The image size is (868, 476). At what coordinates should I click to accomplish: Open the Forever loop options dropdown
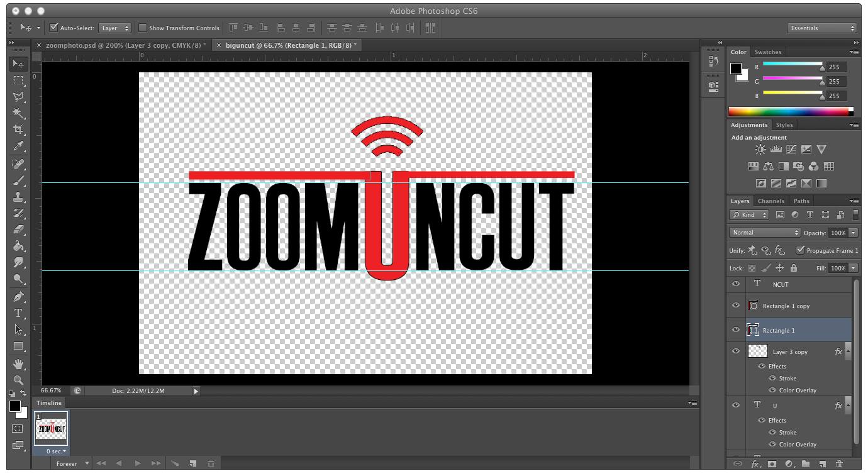(72, 464)
